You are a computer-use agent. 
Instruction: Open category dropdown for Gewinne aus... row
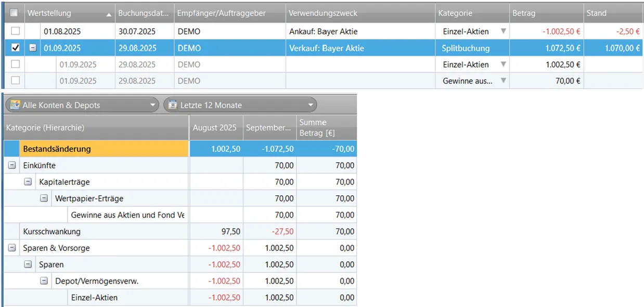pyautogui.click(x=503, y=81)
